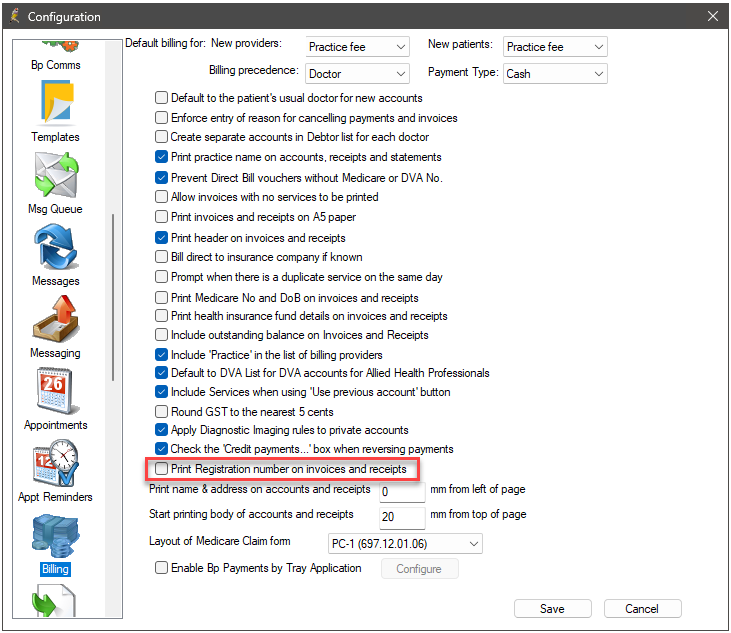
Task: Open the New patients billing dropdown
Action: click(x=555, y=47)
